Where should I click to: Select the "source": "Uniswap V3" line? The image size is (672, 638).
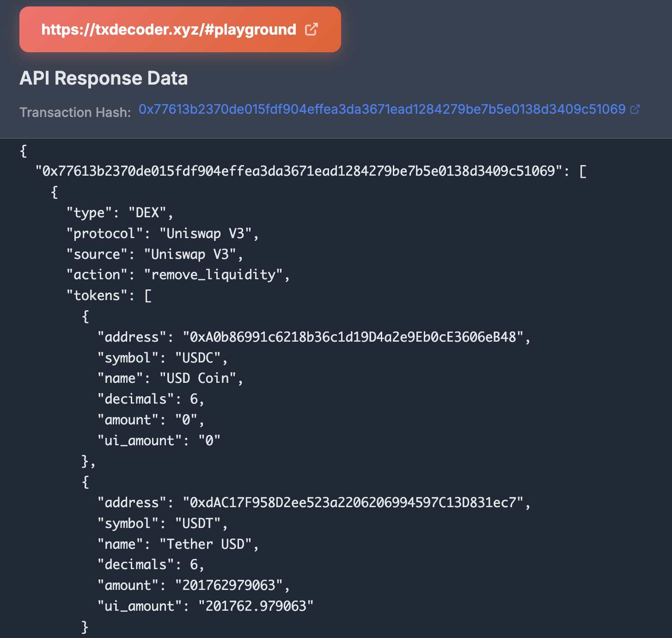(x=154, y=254)
